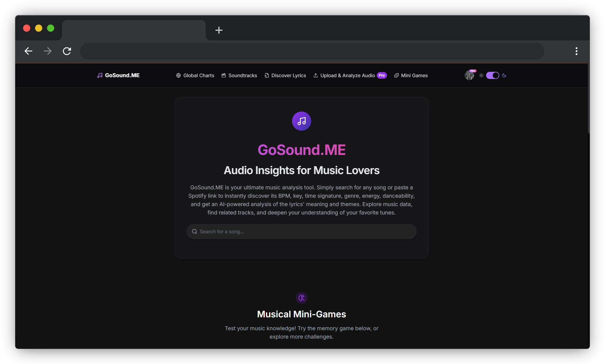
Task: Click the browser address bar
Action: (x=311, y=51)
